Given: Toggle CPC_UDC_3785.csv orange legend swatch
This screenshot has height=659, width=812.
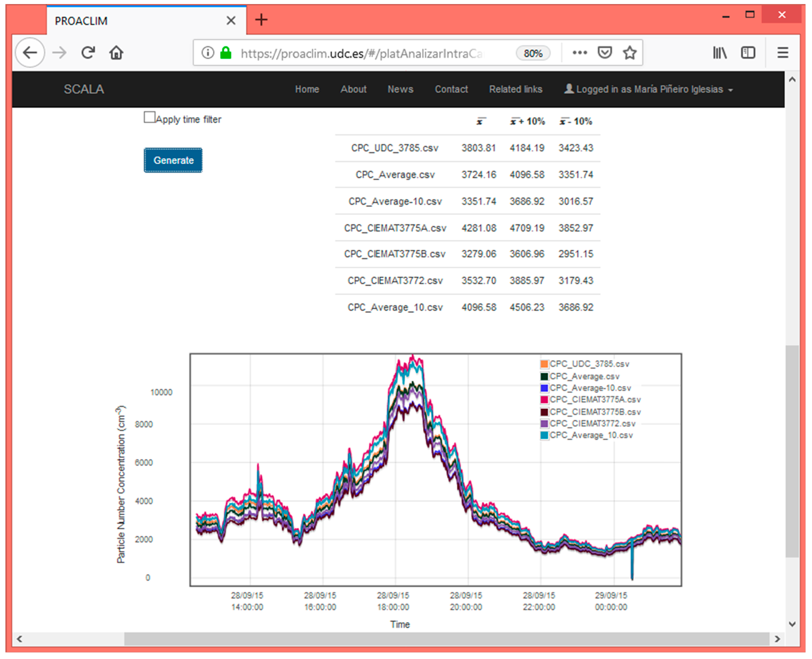Looking at the screenshot, I should [544, 364].
